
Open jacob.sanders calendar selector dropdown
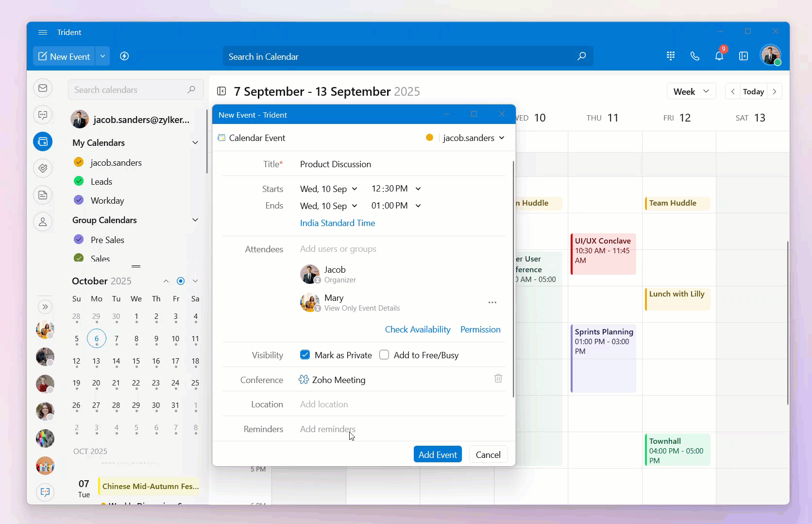click(474, 138)
